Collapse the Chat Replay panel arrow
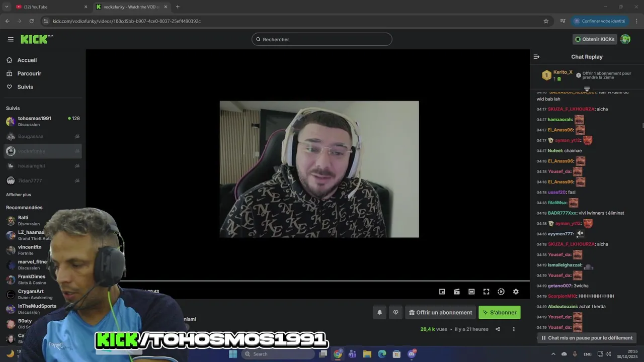This screenshot has height=362, width=644. pyautogui.click(x=536, y=57)
